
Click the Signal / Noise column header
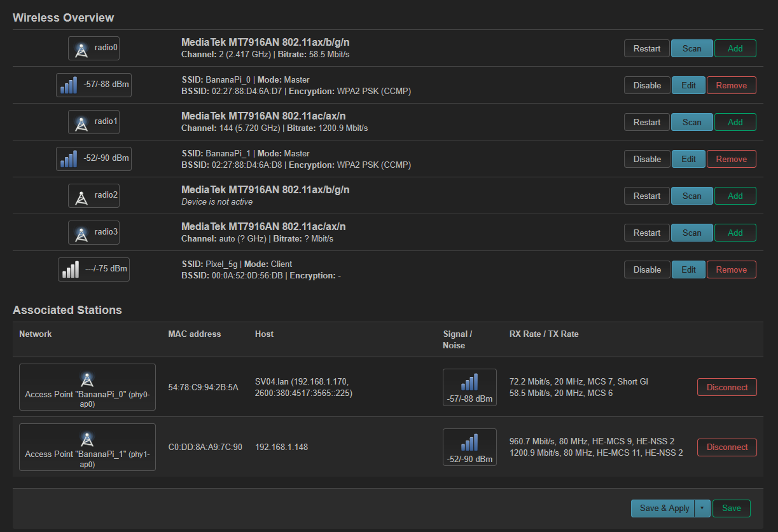tap(457, 339)
